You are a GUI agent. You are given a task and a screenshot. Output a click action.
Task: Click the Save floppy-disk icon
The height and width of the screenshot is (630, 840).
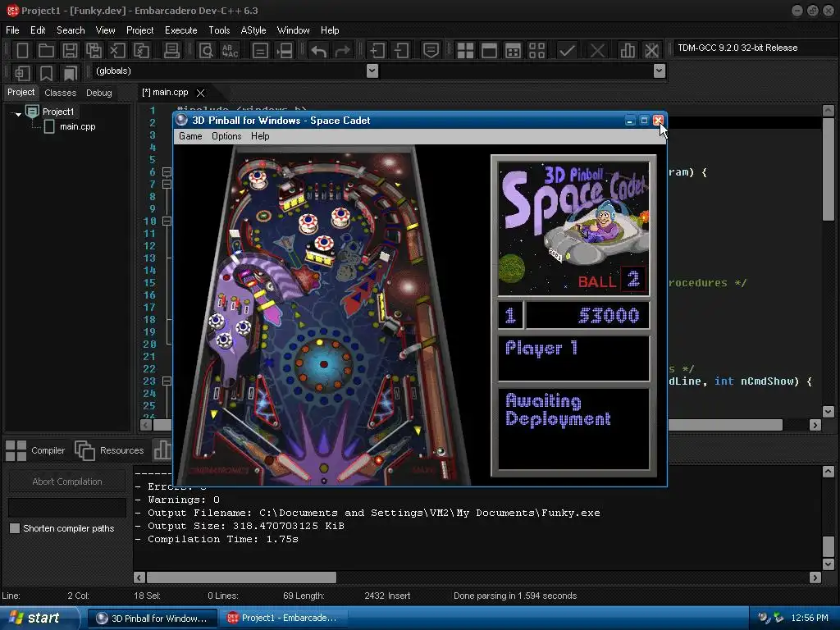(x=70, y=50)
